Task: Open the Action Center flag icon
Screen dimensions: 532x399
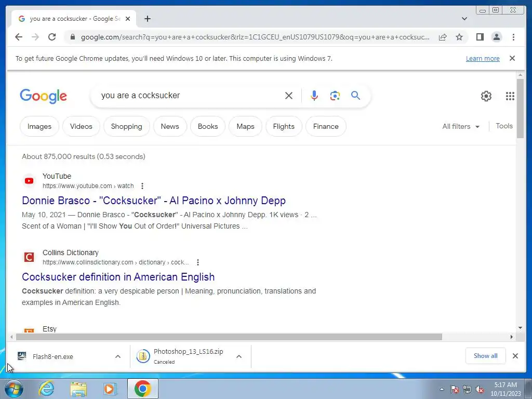Action: coord(455,390)
